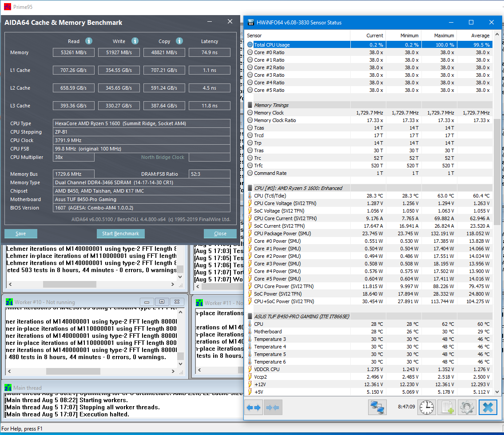The image size is (504, 435).
Task: Close Worker #10 window
Action: (x=177, y=302)
